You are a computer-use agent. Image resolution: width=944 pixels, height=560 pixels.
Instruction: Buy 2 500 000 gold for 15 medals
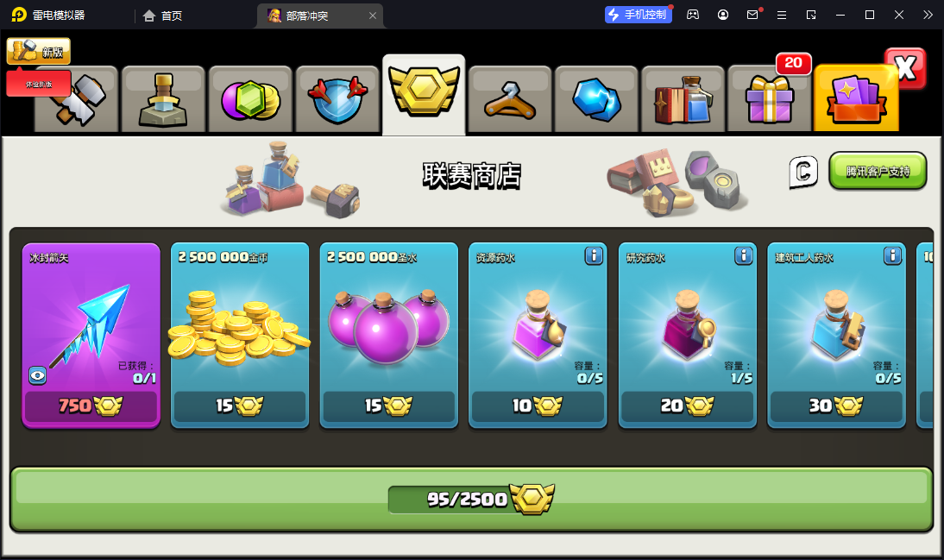tap(240, 406)
